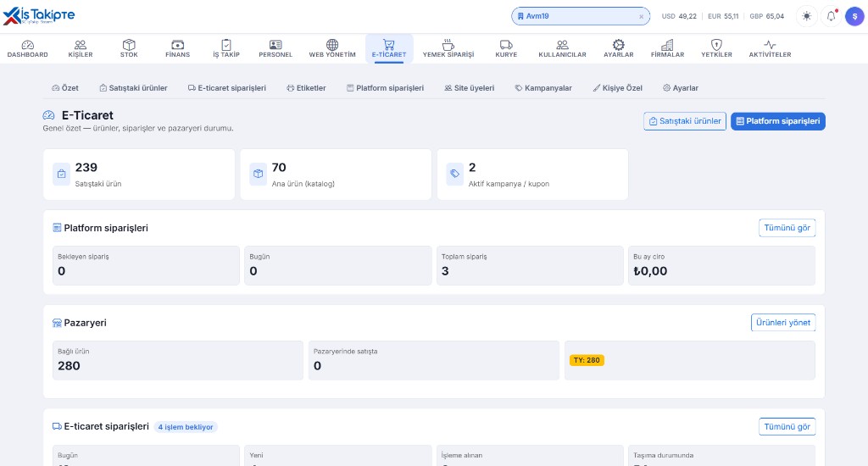Click the blue Platform siparişleri button

pyautogui.click(x=778, y=121)
